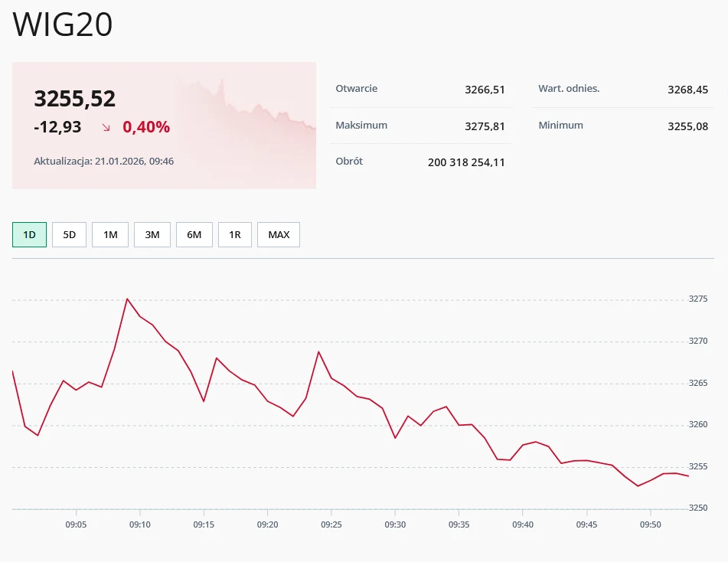Click the red downward trend arrow icon
Viewport: 728px width, 562px height.
click(x=106, y=128)
